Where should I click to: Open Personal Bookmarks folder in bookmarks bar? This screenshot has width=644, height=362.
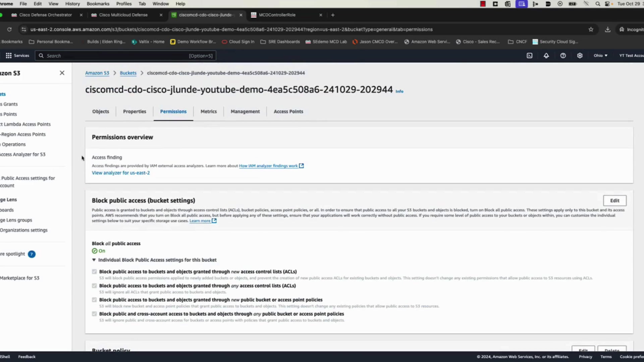(51, 42)
